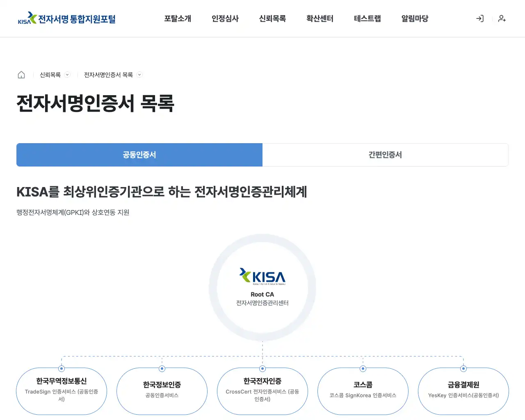Screen dimensions: 525x420
Task: Click the node dot above 한국무역정보통신
Action: 62,369
